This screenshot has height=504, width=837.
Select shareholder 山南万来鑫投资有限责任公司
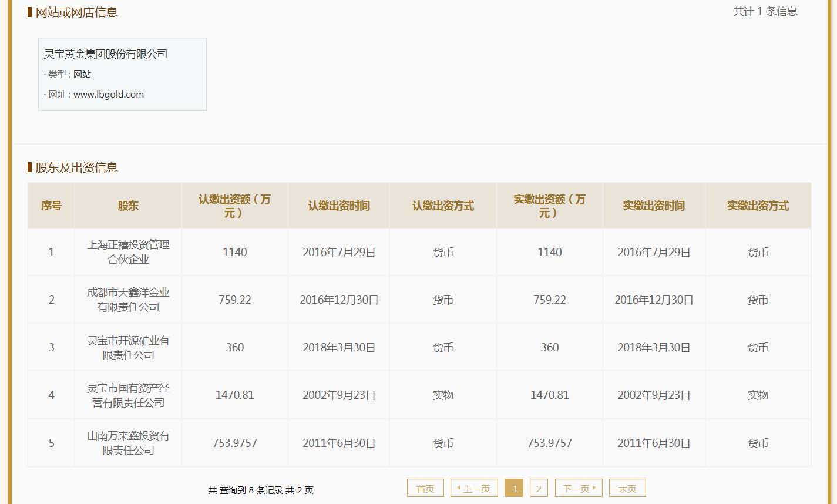[x=128, y=443]
